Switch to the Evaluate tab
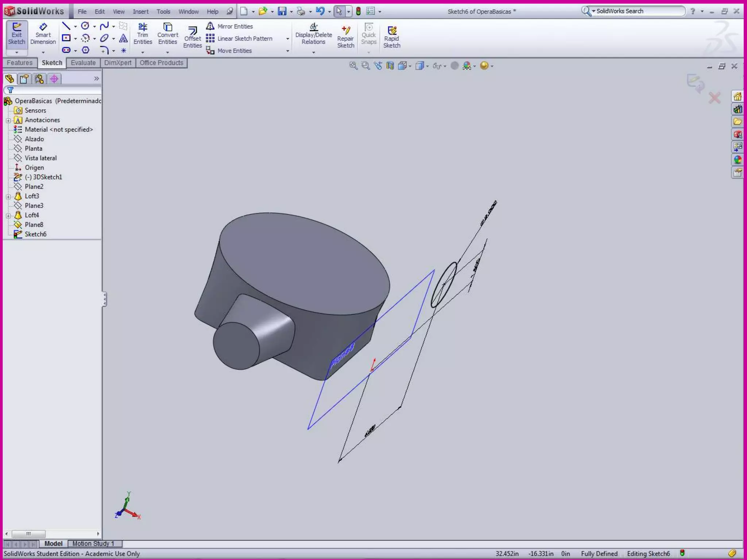This screenshot has width=747, height=560. click(83, 63)
